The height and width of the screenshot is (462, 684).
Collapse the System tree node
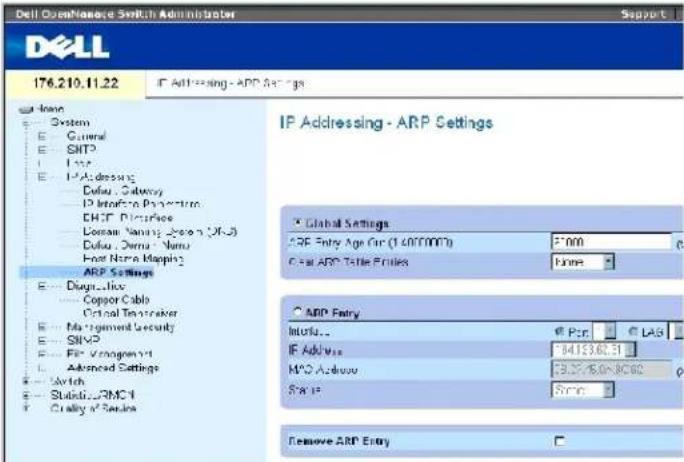[x=26, y=123]
